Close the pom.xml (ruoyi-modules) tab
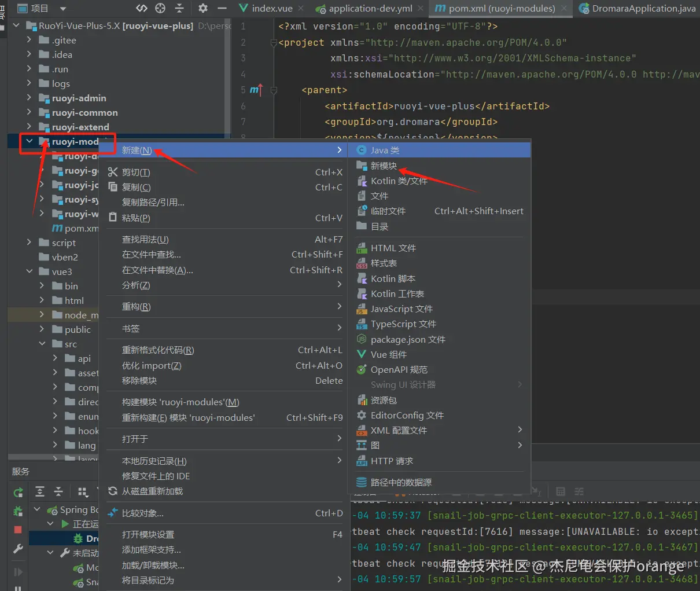The height and width of the screenshot is (591, 700). point(564,9)
